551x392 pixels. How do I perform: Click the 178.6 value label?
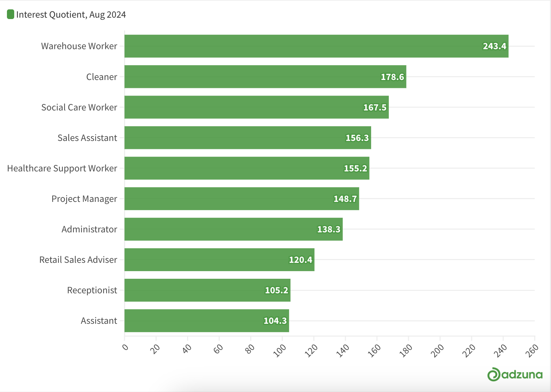click(x=392, y=77)
